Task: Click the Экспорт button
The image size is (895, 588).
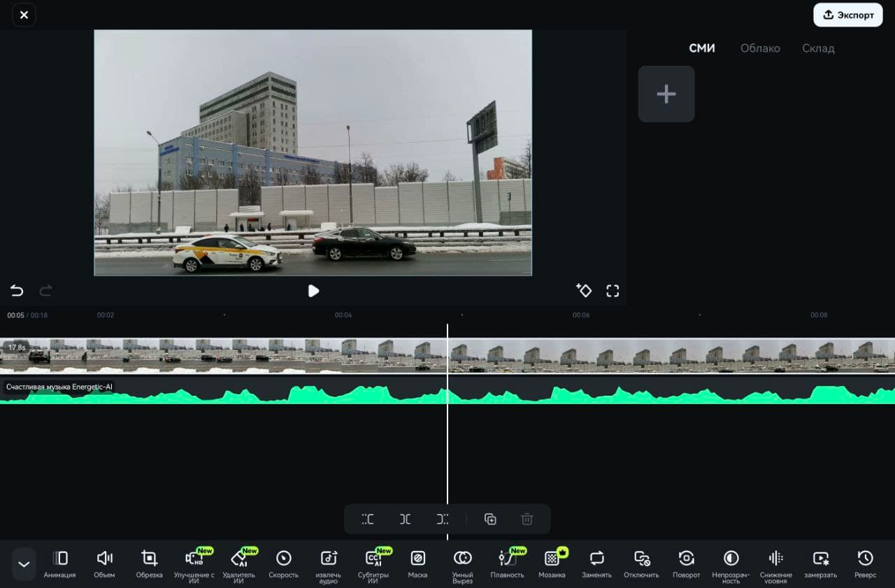Action: pyautogui.click(x=848, y=15)
